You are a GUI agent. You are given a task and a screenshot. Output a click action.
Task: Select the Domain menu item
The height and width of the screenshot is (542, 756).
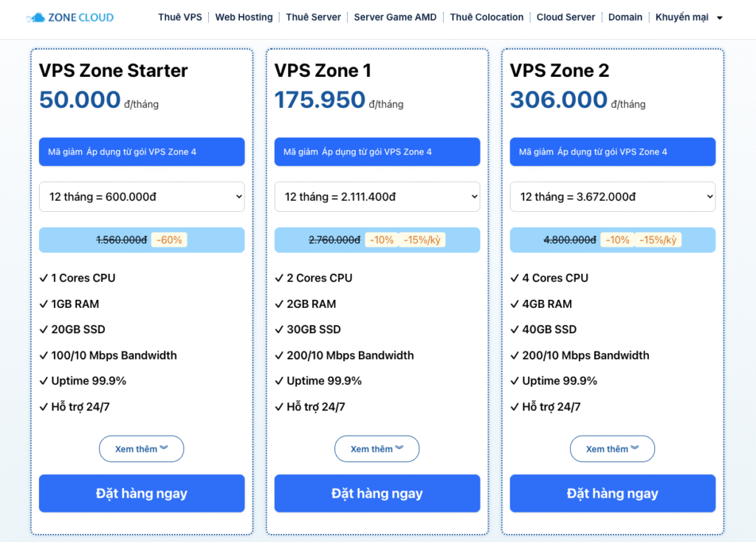(x=625, y=17)
